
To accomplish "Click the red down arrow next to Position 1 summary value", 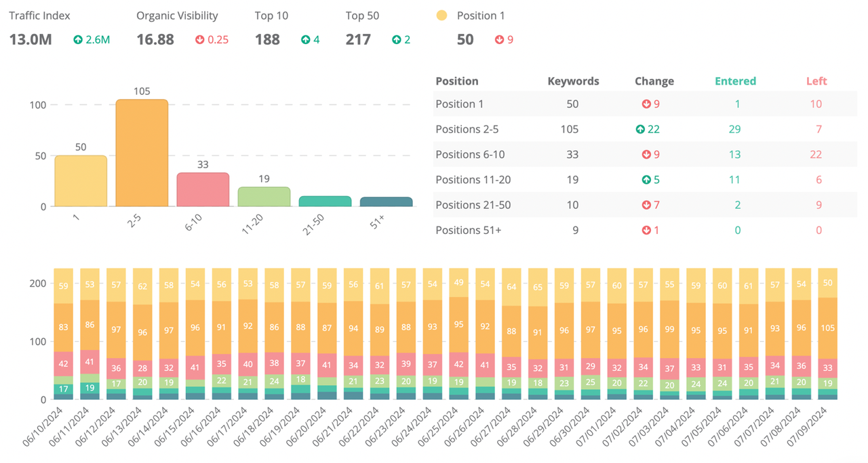I will pyautogui.click(x=500, y=40).
